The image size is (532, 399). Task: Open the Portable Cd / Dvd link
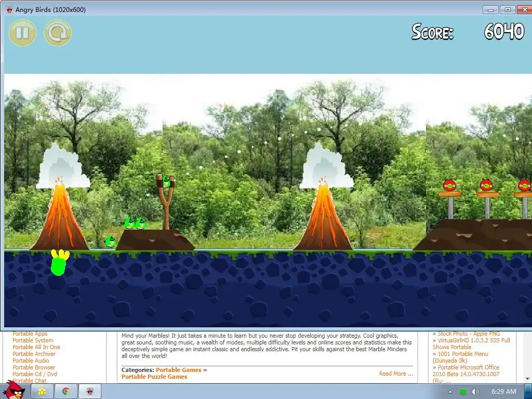coord(35,374)
